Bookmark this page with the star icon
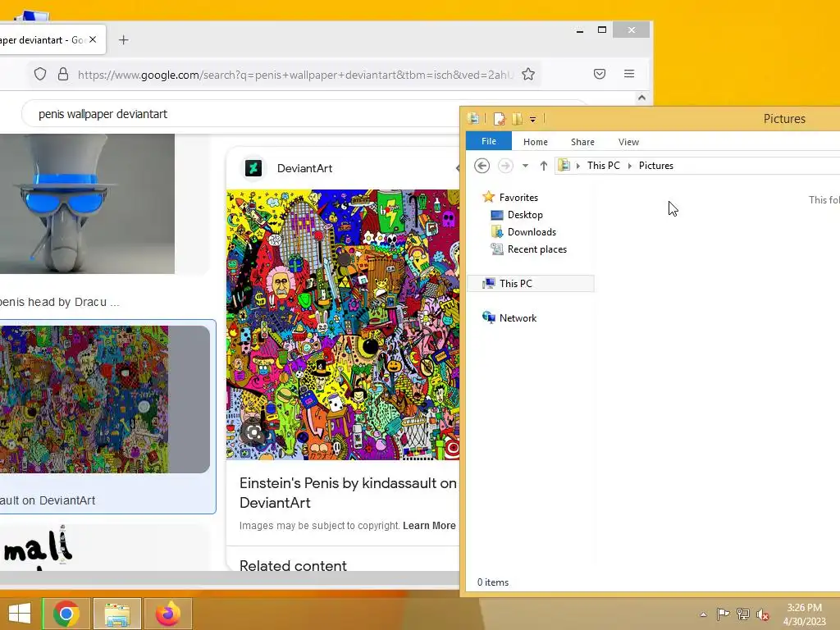Image resolution: width=840 pixels, height=630 pixels. coord(528,74)
